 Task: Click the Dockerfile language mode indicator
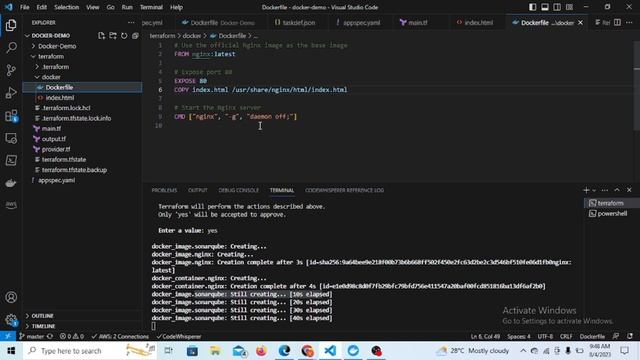[x=592, y=336]
